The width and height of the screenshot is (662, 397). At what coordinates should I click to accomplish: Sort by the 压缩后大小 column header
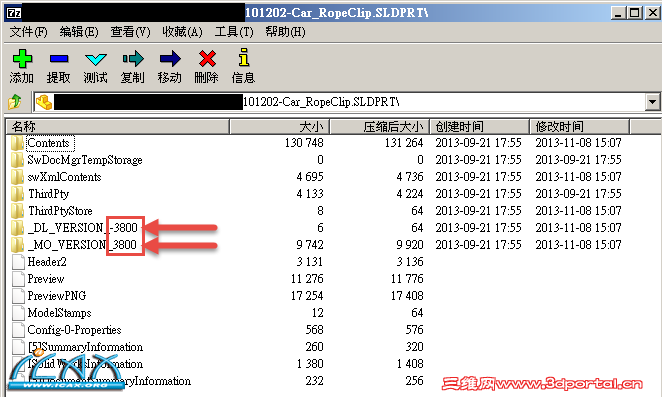point(380,126)
